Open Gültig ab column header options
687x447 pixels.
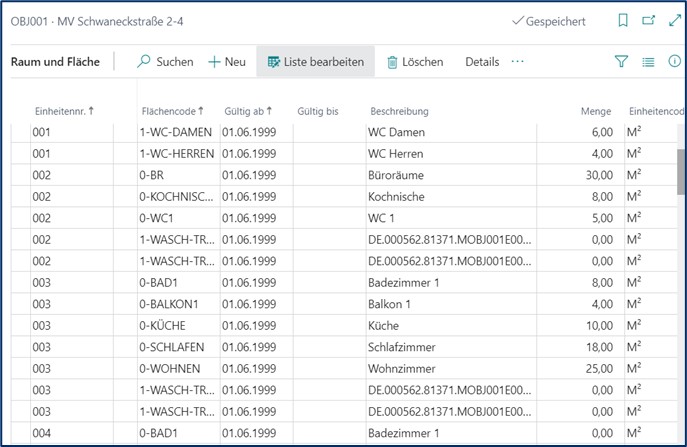(x=249, y=111)
